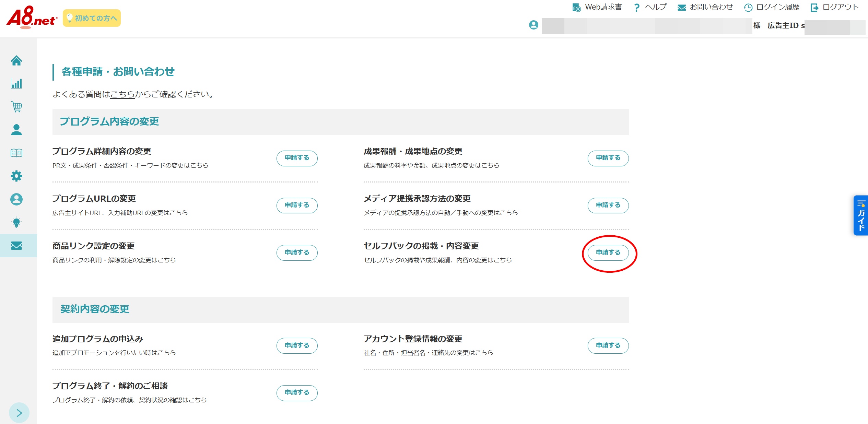868x424 pixels.
Task: Open the settings gear sidebar icon
Action: pos(16,176)
